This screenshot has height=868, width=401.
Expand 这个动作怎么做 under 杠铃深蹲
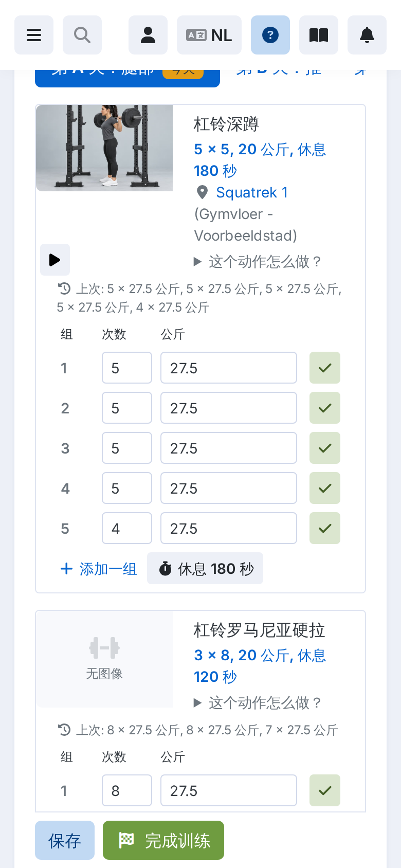click(x=257, y=262)
